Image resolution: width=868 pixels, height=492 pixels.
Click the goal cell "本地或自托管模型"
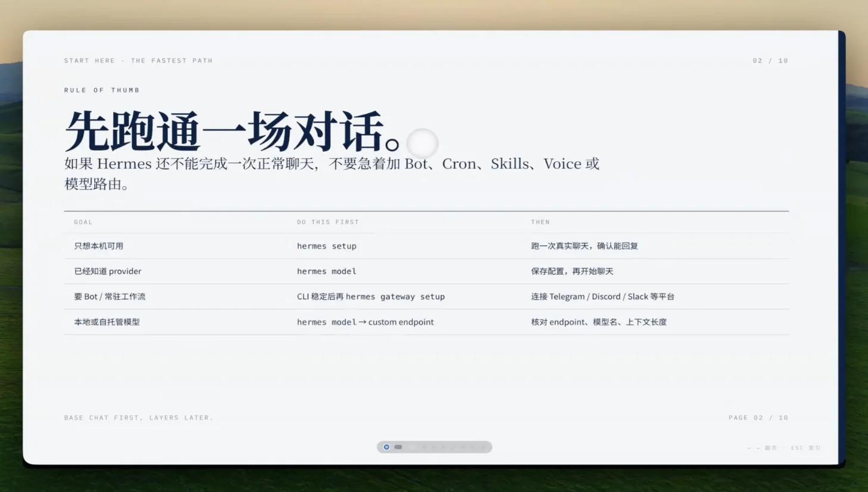click(107, 322)
